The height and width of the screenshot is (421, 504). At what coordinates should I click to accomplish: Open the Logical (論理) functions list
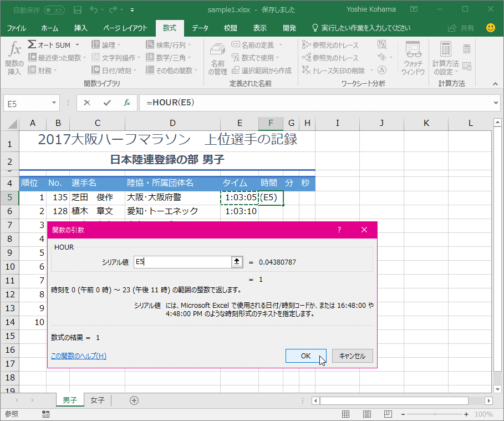pos(106,45)
